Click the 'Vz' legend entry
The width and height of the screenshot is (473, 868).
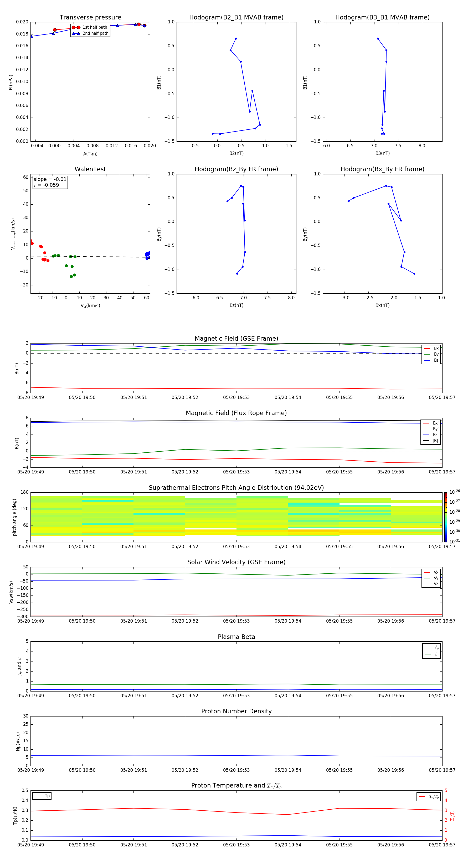point(431,584)
